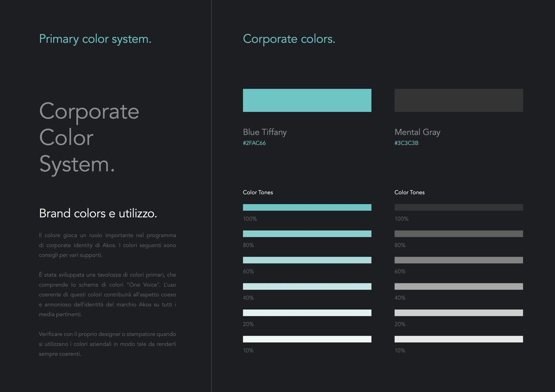Click the large Mental Gray color swatch

(459, 100)
